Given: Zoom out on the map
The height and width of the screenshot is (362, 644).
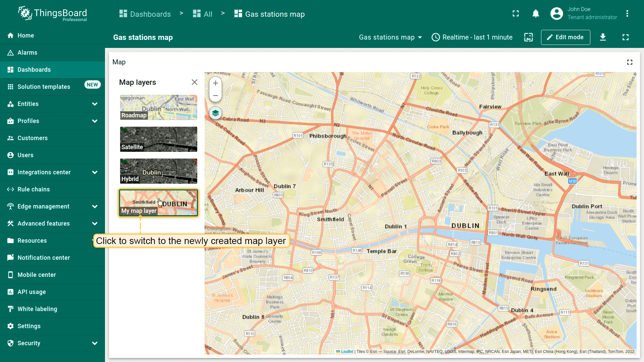Looking at the screenshot, I should point(215,96).
